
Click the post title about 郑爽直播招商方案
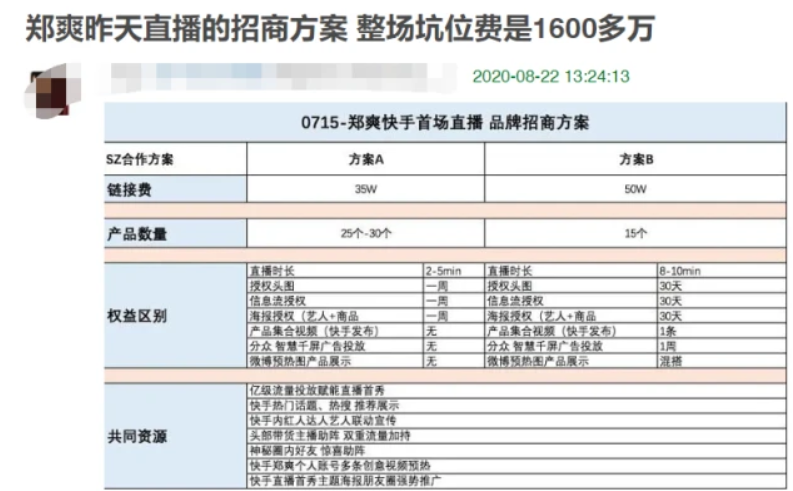[x=340, y=28]
